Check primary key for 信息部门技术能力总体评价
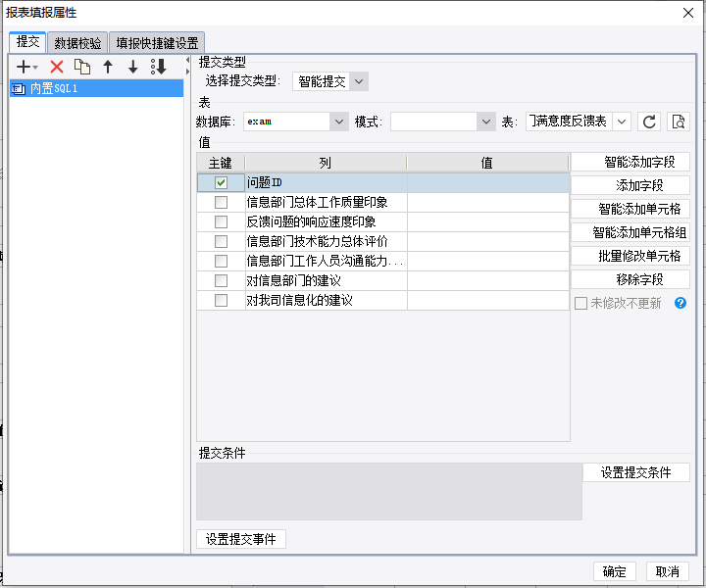 point(221,242)
